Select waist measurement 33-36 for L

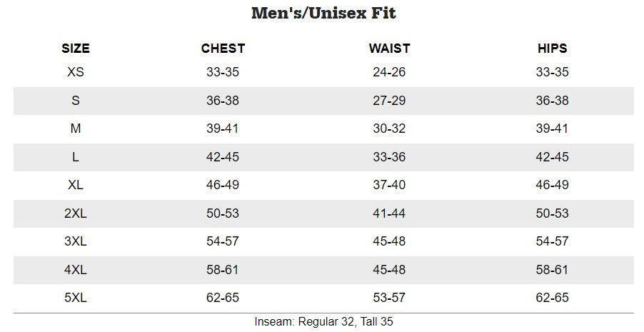(x=389, y=157)
